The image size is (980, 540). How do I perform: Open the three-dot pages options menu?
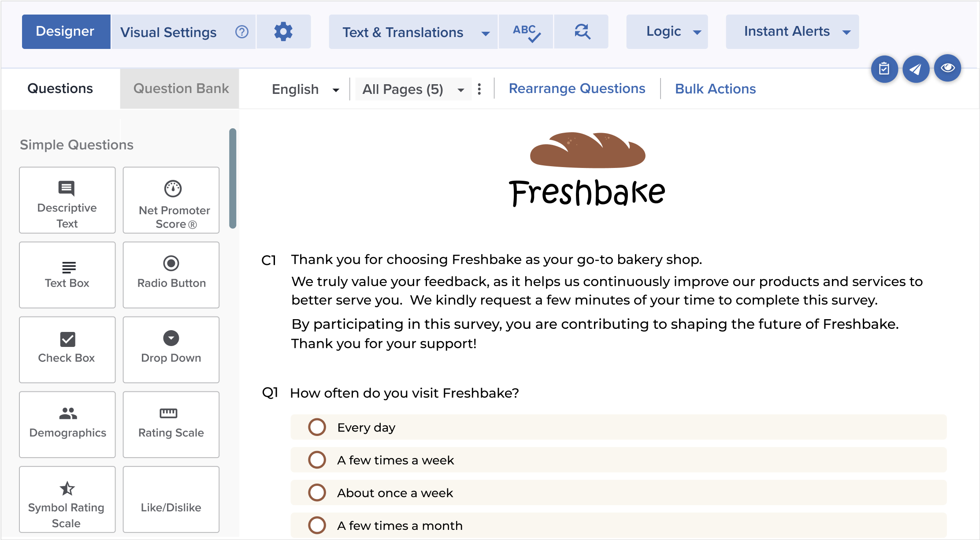pos(479,89)
